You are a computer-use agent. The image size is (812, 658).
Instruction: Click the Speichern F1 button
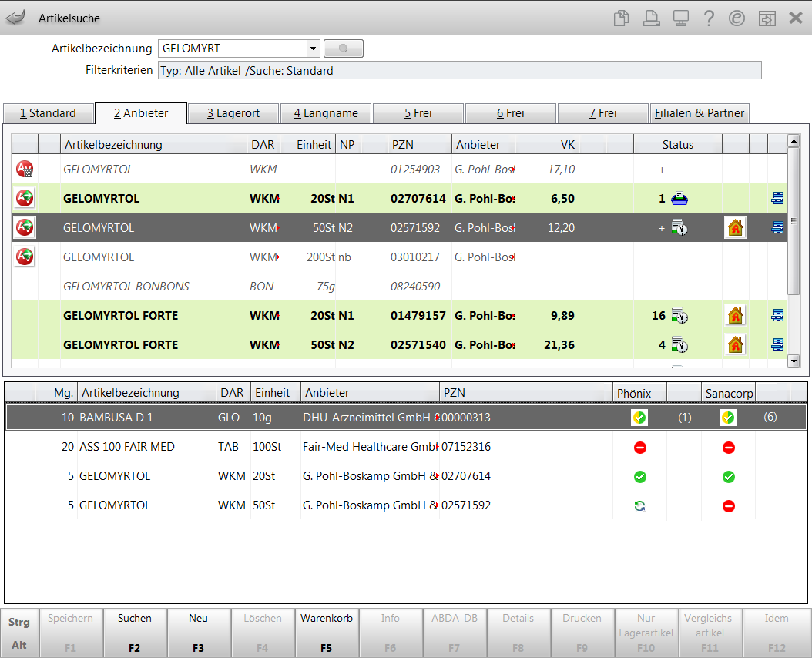[70, 633]
